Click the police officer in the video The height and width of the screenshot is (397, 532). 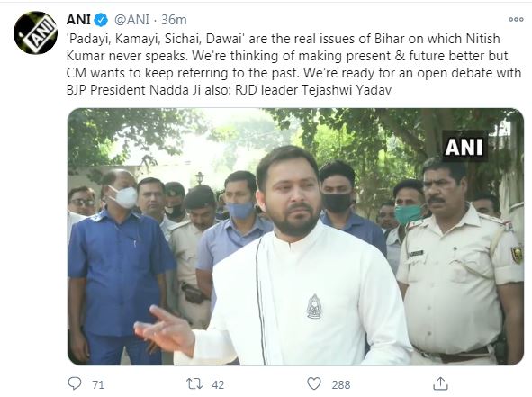[x=461, y=261]
